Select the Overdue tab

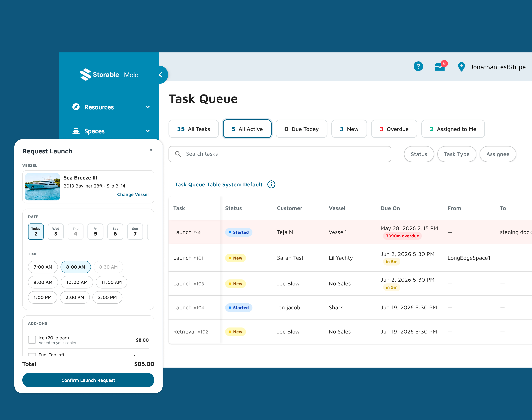(394, 129)
